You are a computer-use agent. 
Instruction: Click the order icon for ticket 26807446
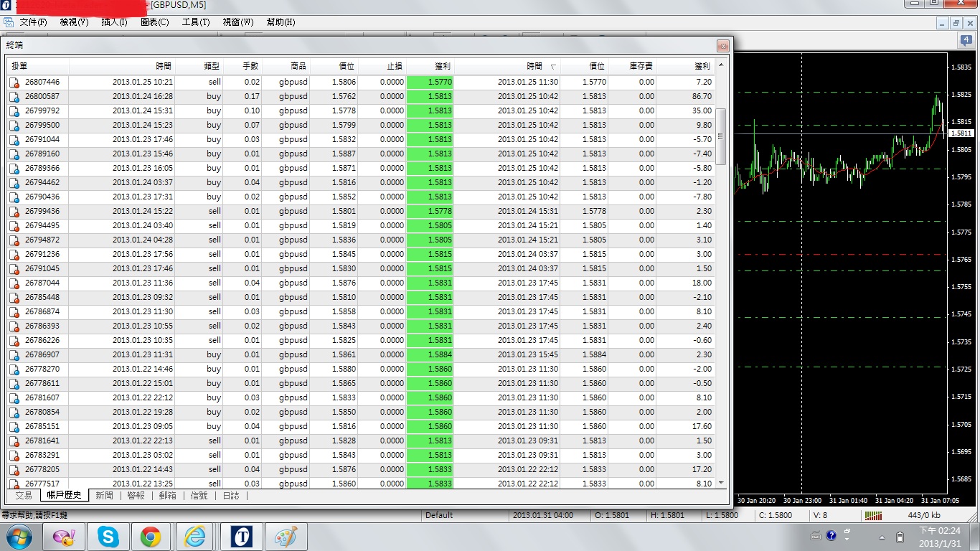[x=14, y=83]
